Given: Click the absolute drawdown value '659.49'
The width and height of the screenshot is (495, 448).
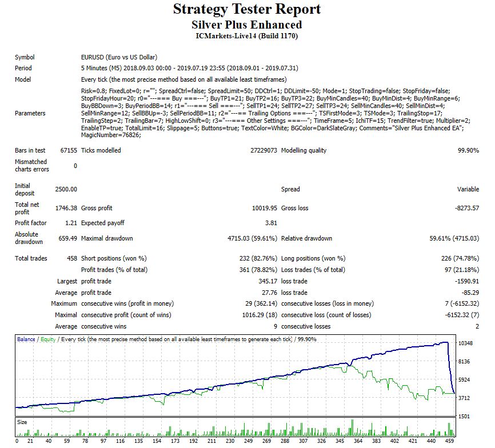Looking at the screenshot, I should click(67, 238).
